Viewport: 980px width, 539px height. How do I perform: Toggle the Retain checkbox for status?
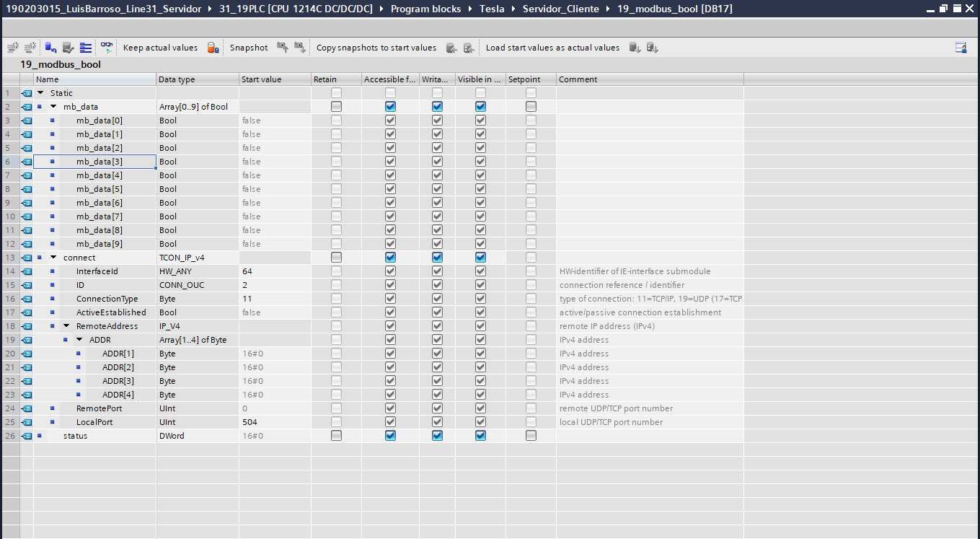pyautogui.click(x=336, y=436)
